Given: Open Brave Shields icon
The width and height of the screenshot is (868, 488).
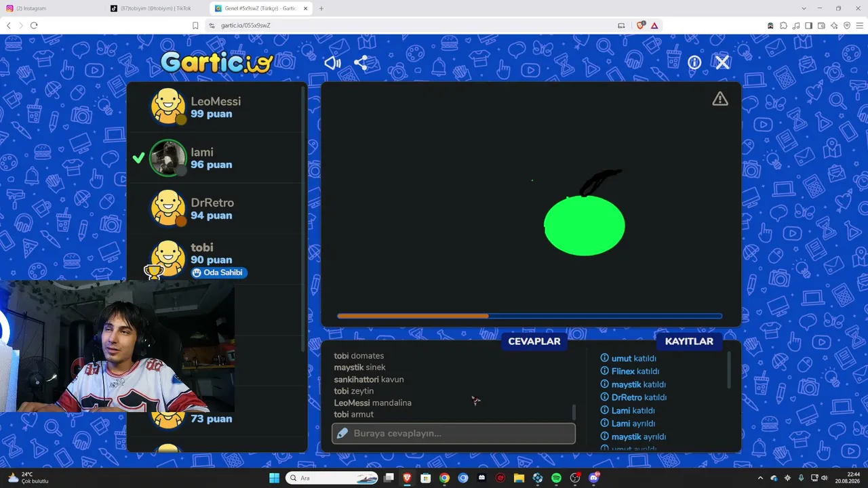Looking at the screenshot, I should click(641, 25).
